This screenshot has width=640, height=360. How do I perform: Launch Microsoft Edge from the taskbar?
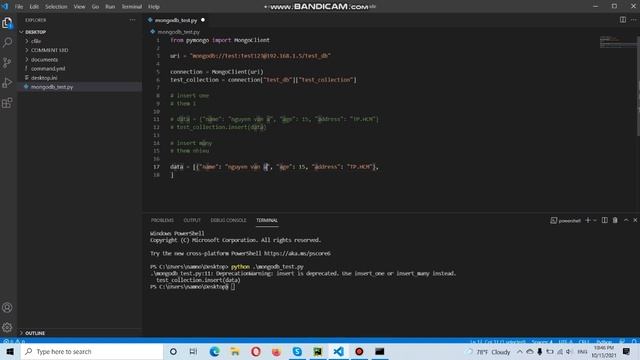[214, 351]
